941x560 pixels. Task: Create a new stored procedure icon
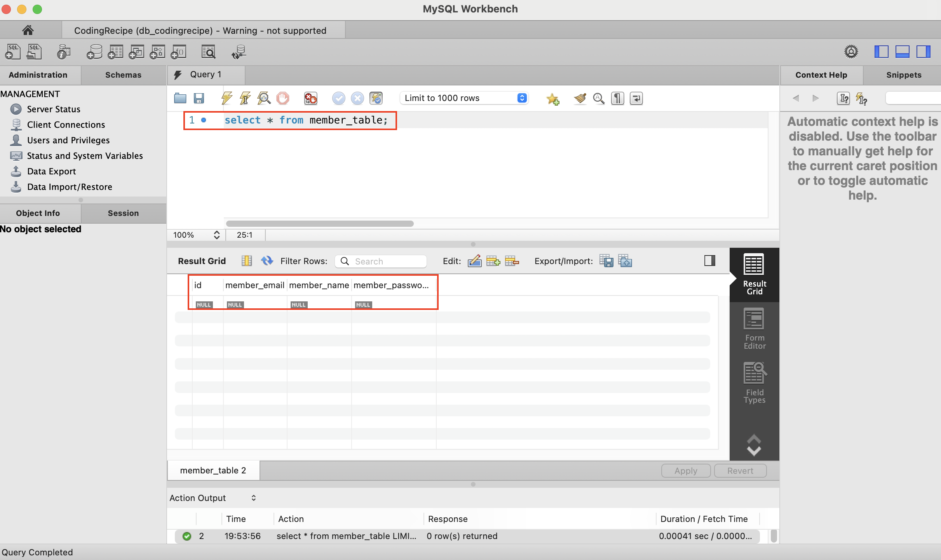pos(157,52)
